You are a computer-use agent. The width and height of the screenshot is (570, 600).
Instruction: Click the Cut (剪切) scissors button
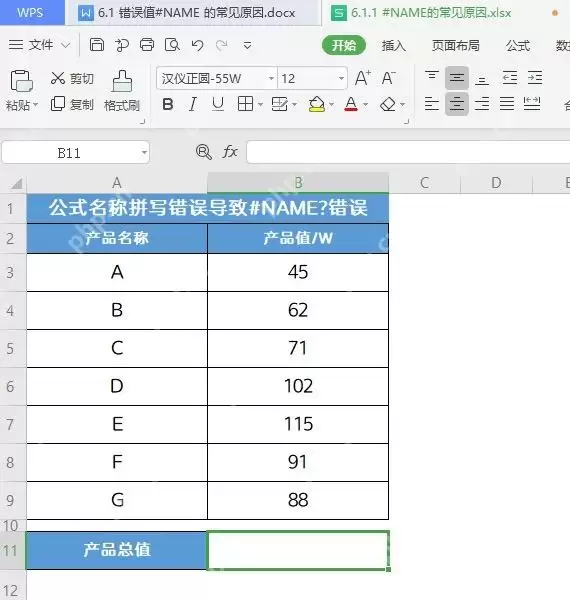[x=72, y=78]
